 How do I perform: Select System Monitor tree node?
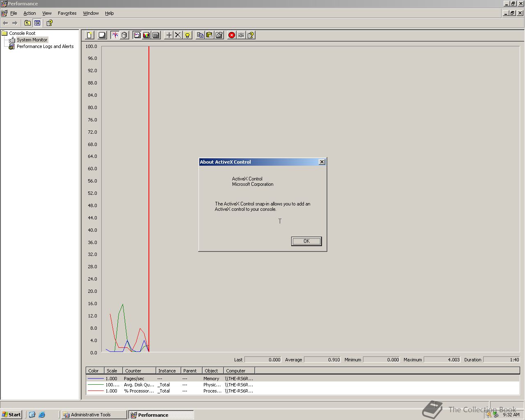click(32, 40)
